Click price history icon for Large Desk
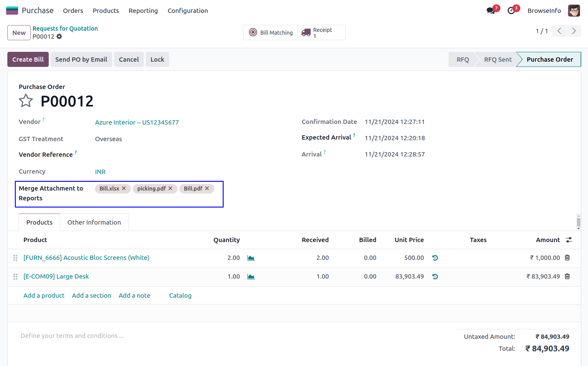 pos(435,276)
